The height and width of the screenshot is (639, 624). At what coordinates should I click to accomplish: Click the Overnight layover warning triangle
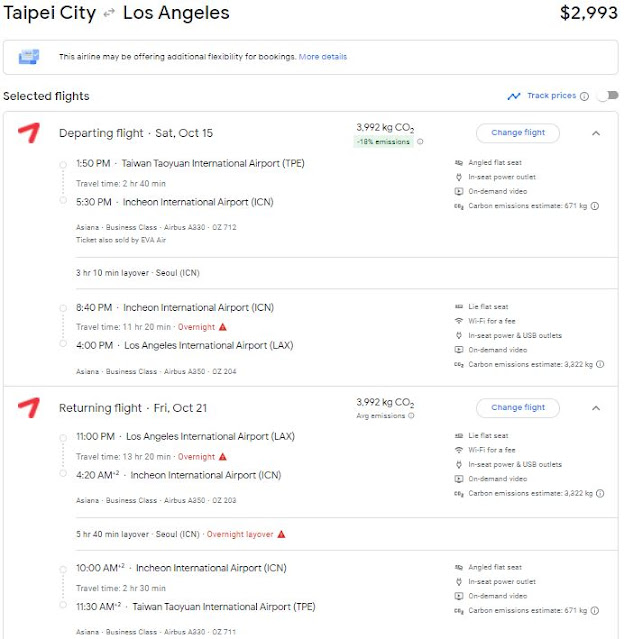(x=282, y=534)
